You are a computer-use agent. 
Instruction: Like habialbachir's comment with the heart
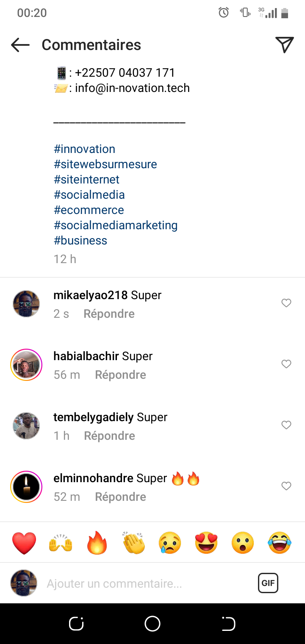click(x=286, y=364)
